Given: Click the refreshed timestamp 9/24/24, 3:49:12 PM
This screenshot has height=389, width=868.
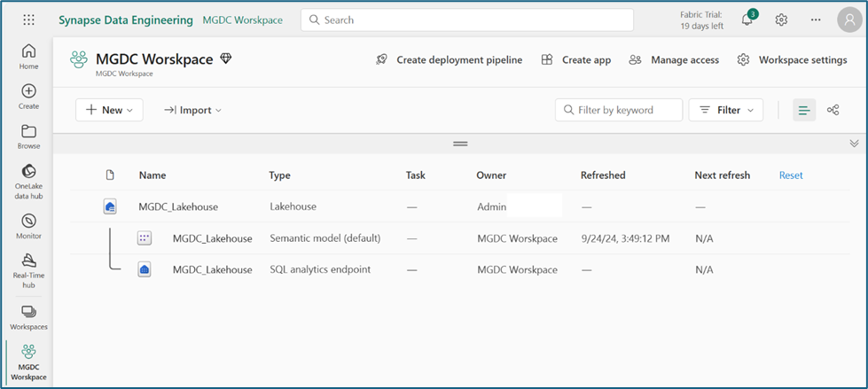Looking at the screenshot, I should (626, 238).
